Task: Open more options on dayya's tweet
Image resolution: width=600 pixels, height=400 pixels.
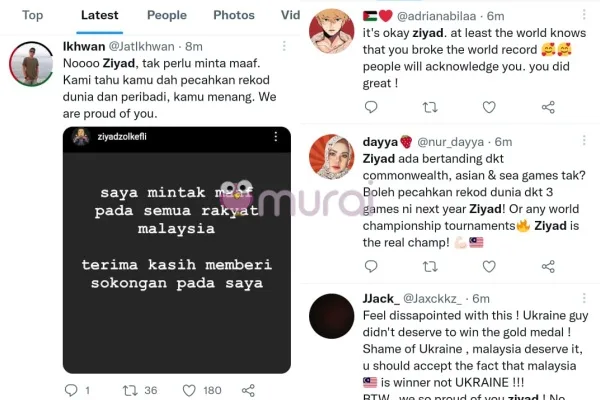Action: pos(584,140)
